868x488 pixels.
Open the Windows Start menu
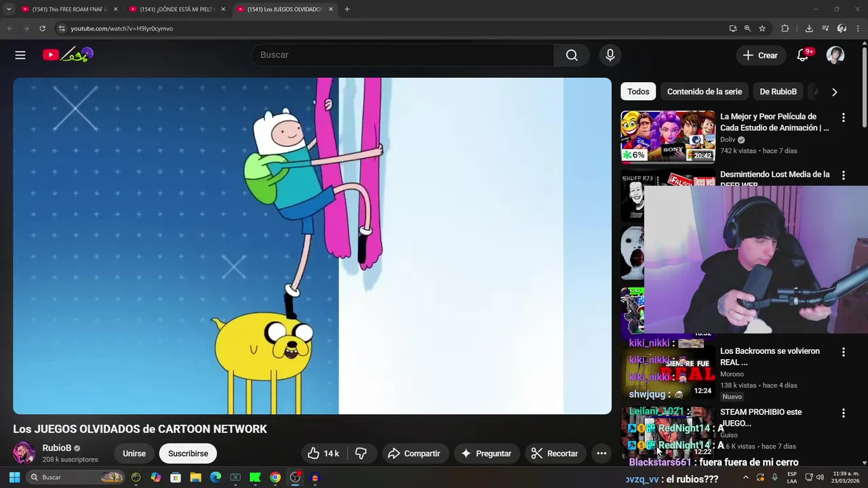pyautogui.click(x=14, y=477)
